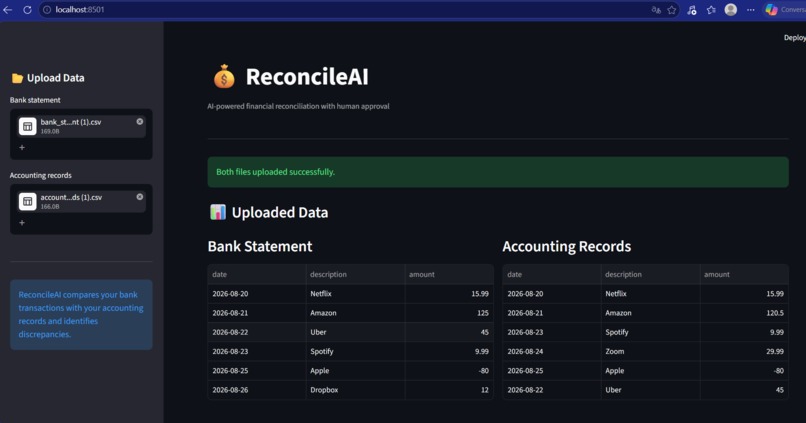Click the accounting records CSV file icon

pos(28,201)
